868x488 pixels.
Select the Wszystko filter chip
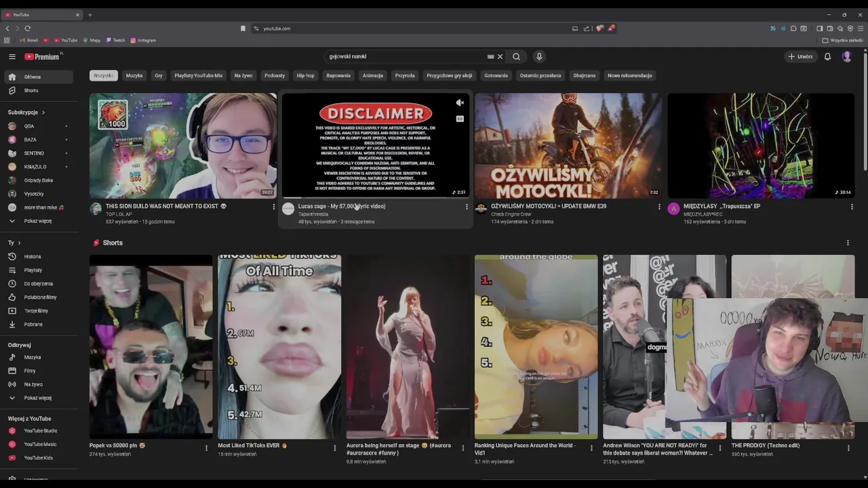point(104,75)
